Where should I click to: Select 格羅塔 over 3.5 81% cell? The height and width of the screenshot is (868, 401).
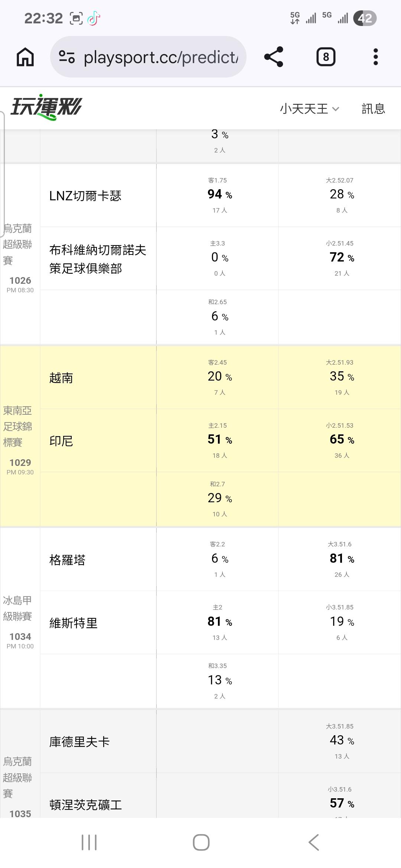pyautogui.click(x=340, y=559)
